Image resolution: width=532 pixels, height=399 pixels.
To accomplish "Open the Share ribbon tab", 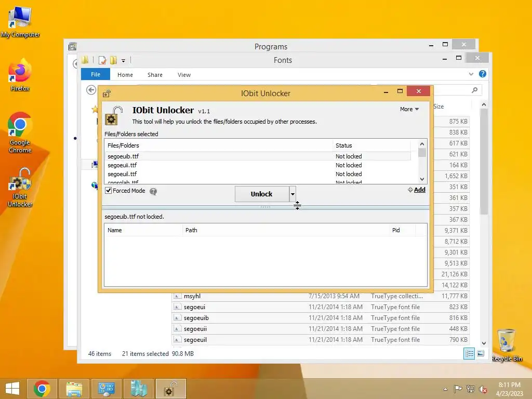I will [155, 75].
